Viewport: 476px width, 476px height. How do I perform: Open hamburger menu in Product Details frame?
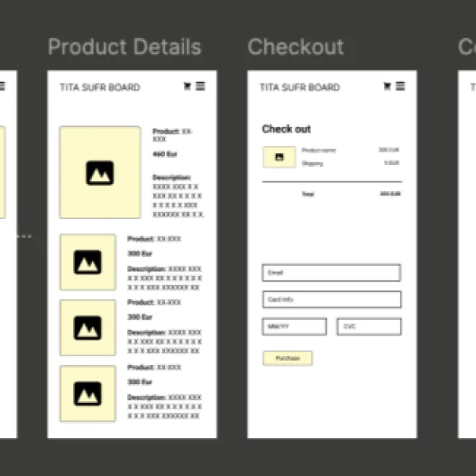coord(201,86)
